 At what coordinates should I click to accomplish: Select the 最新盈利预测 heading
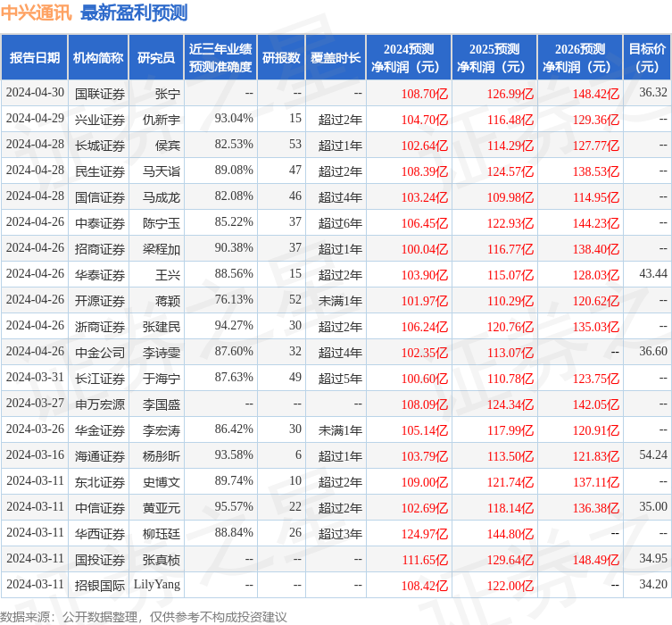(x=134, y=12)
